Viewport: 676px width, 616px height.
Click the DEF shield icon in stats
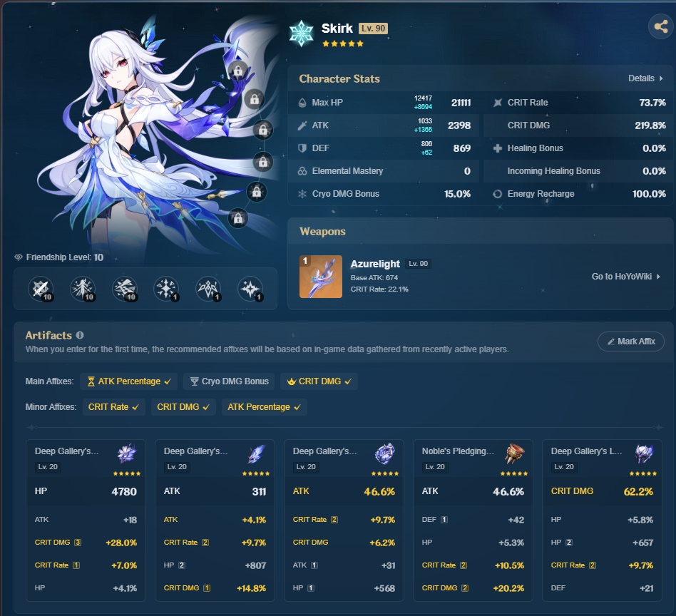coord(302,148)
